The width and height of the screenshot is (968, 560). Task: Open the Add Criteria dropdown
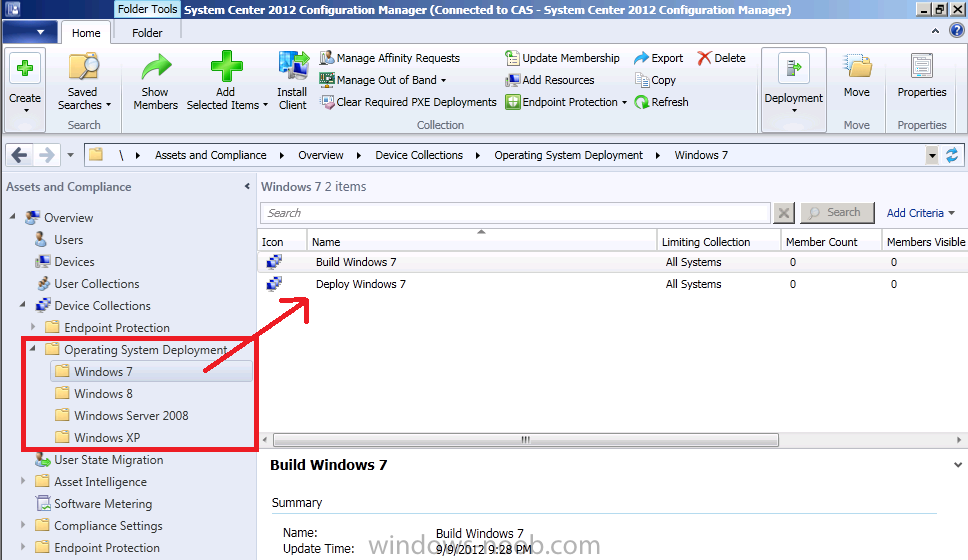coord(920,213)
